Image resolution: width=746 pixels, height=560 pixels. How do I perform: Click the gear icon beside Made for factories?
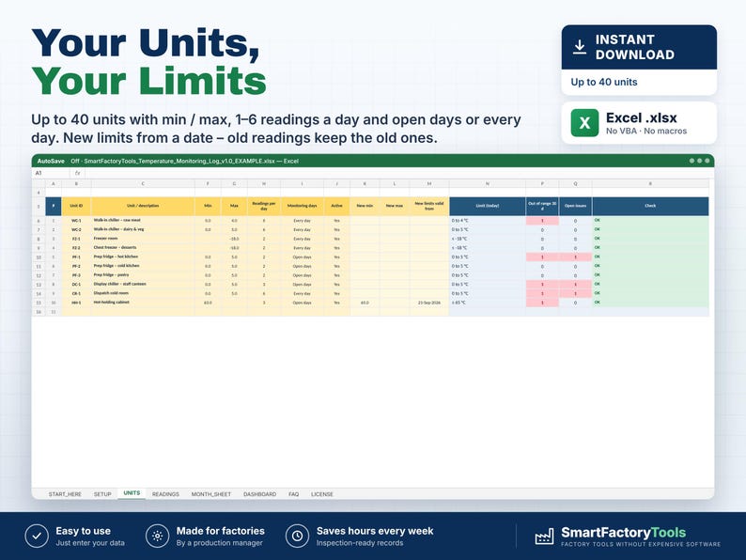[x=158, y=537]
